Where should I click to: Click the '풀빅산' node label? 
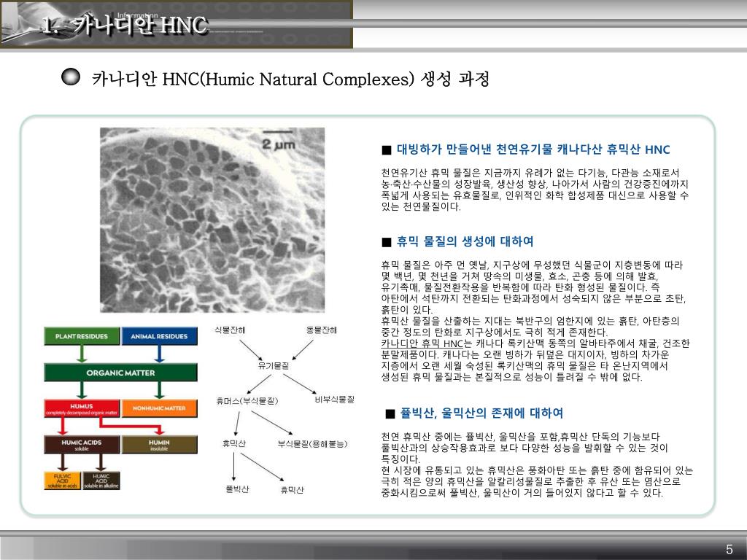coord(237,489)
